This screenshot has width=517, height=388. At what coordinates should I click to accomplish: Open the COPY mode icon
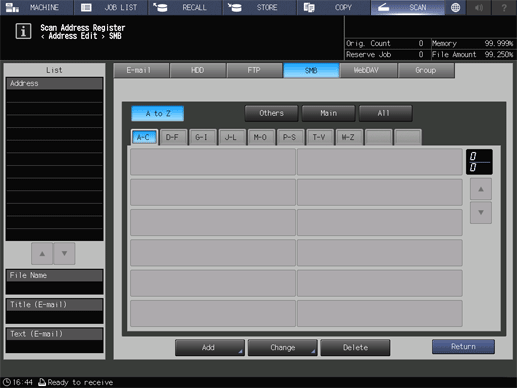coord(309,7)
